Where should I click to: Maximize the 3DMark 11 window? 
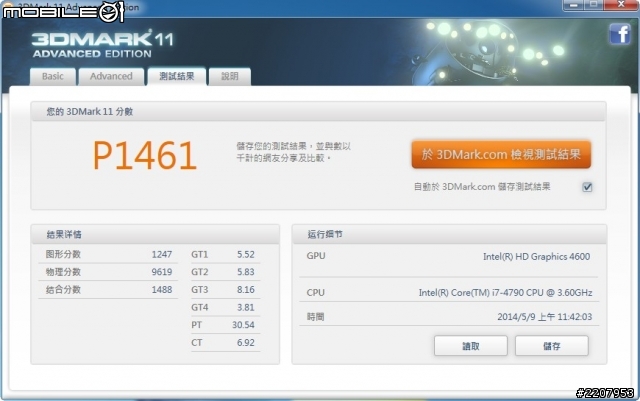click(594, 4)
